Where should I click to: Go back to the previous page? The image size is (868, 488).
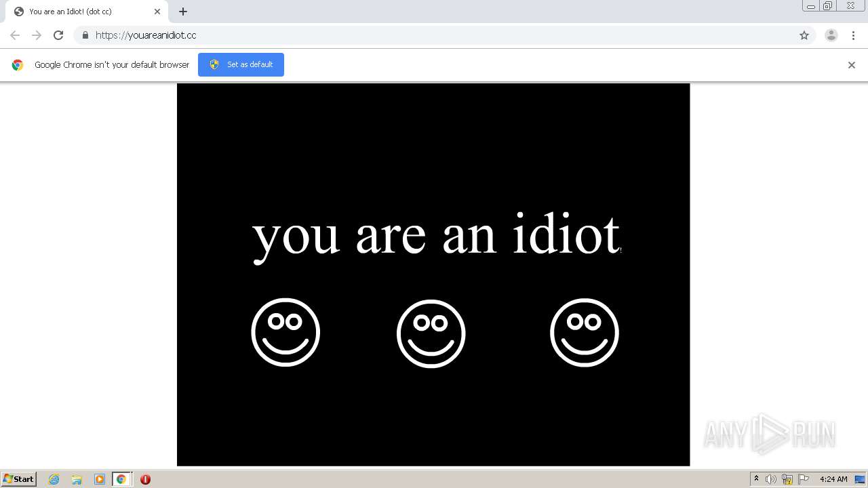(x=15, y=35)
